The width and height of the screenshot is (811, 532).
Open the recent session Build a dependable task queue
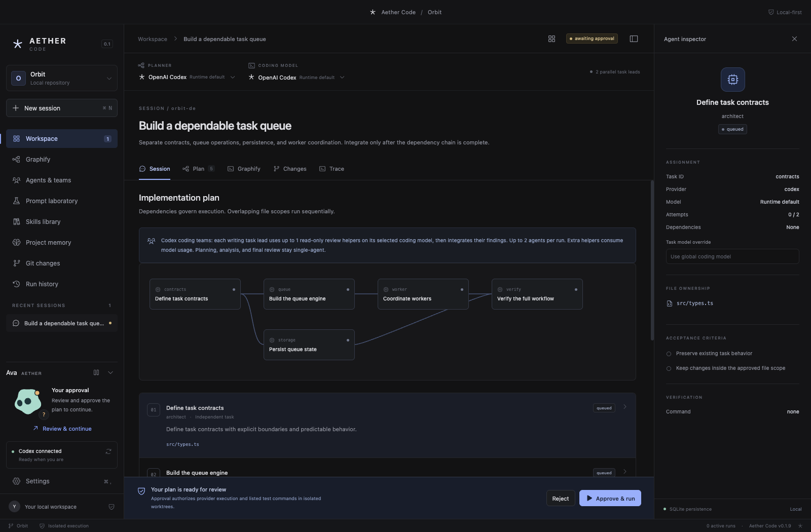point(62,323)
